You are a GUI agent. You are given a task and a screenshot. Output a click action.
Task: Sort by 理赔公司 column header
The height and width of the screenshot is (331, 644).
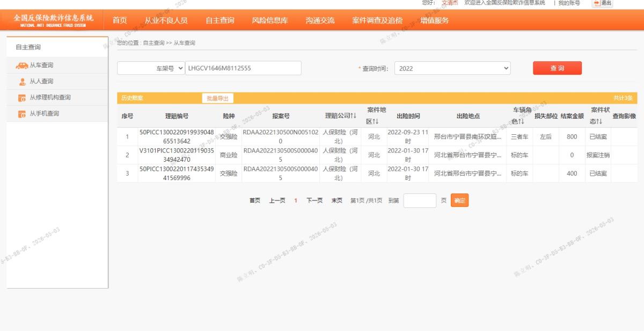click(x=340, y=116)
